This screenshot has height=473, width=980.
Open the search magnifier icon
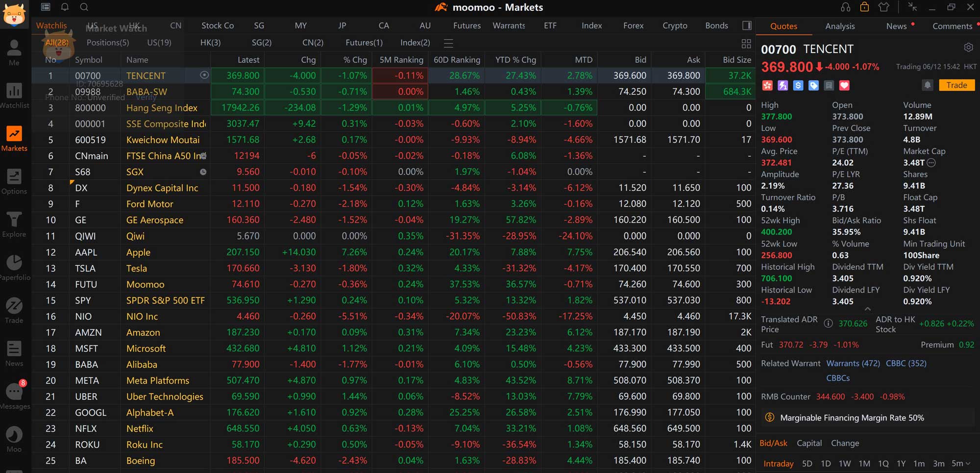pos(84,7)
